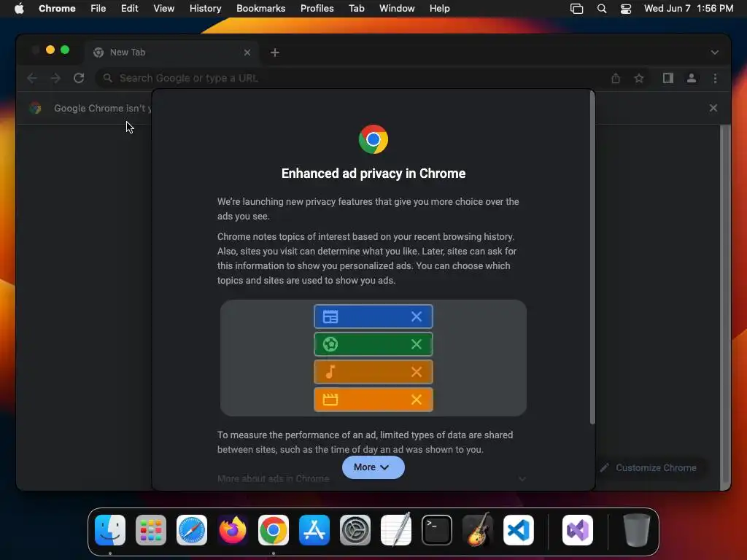The image size is (747, 560).
Task: Select the New Tab tab
Action: 171,52
